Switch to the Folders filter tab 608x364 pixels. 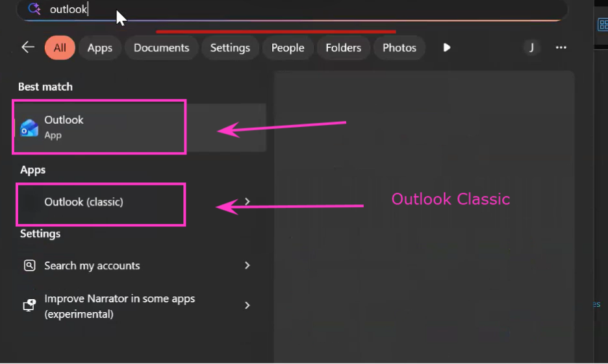tap(343, 47)
